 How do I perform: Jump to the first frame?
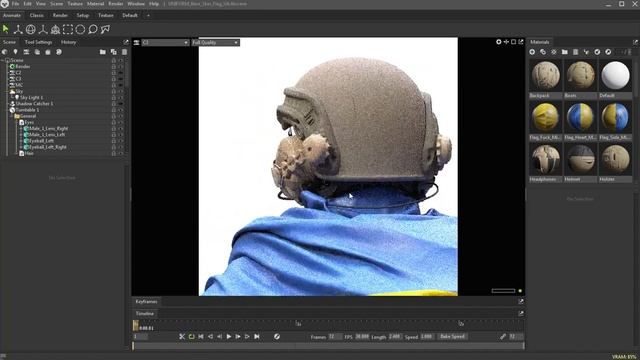(x=201, y=336)
